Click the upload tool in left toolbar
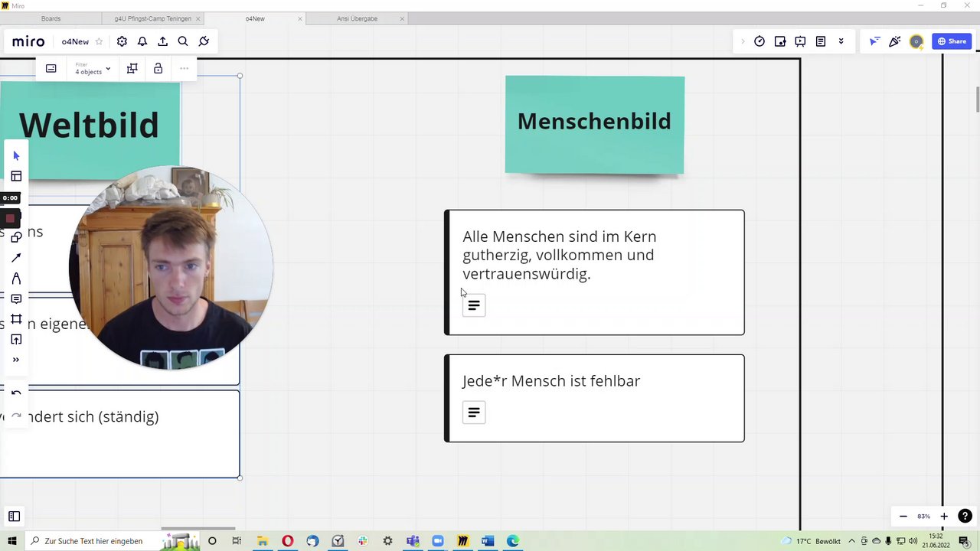Screen dimensions: 980x551 [16, 340]
